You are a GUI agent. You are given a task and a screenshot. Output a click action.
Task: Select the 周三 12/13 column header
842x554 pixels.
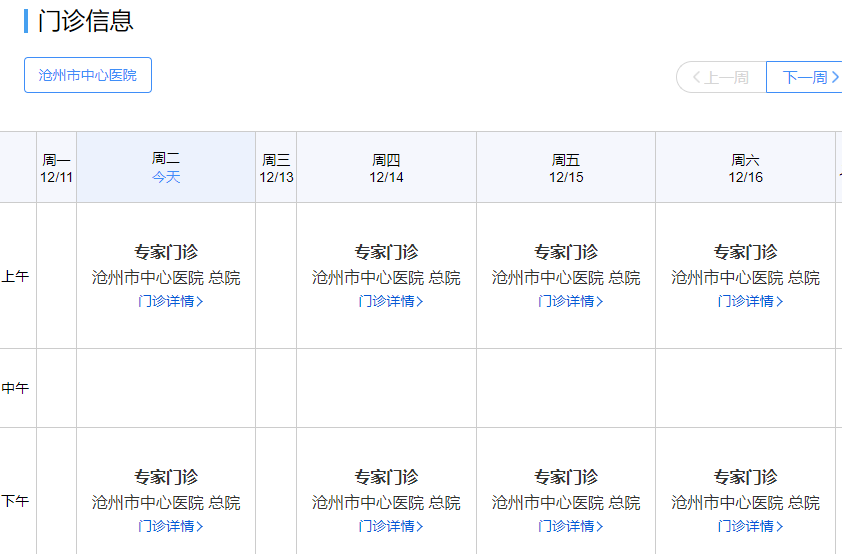coord(276,168)
